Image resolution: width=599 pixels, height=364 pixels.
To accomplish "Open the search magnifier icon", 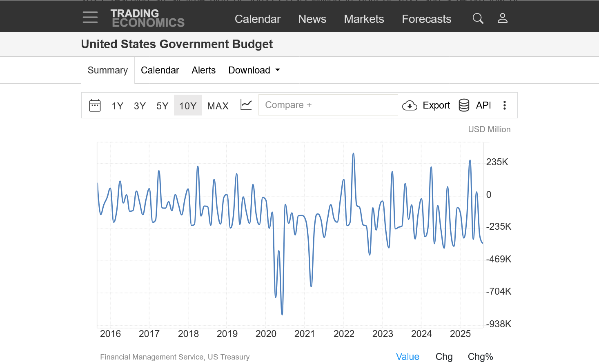I will coord(478,18).
